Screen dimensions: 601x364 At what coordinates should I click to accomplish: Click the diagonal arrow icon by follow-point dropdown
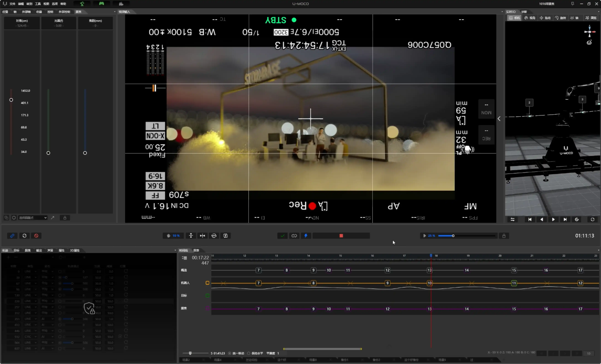click(52, 218)
